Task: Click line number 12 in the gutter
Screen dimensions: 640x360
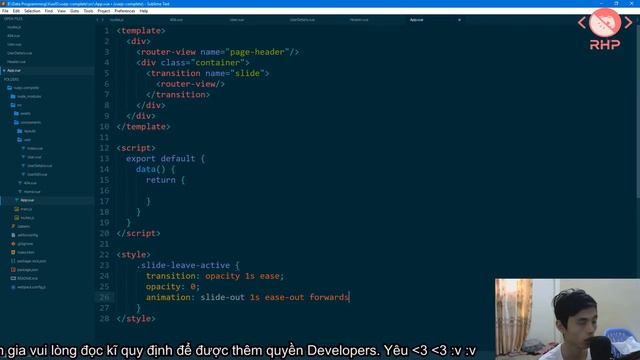Action: (104, 148)
